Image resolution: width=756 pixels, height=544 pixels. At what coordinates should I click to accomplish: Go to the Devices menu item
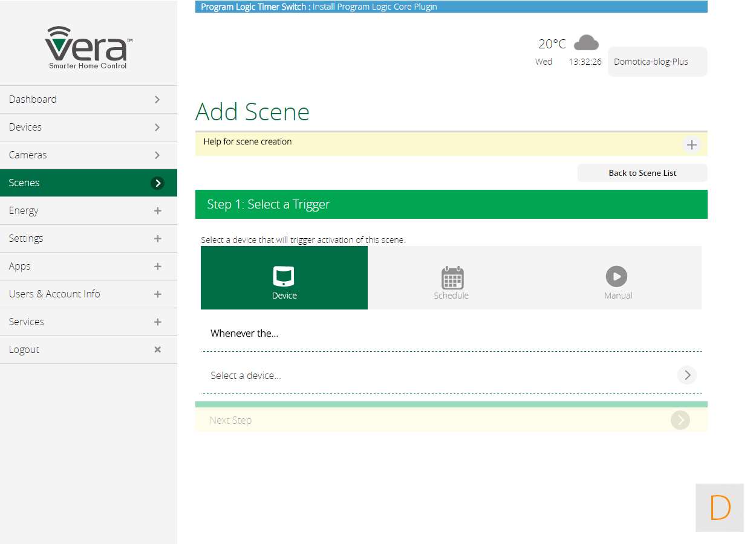[x=88, y=128]
